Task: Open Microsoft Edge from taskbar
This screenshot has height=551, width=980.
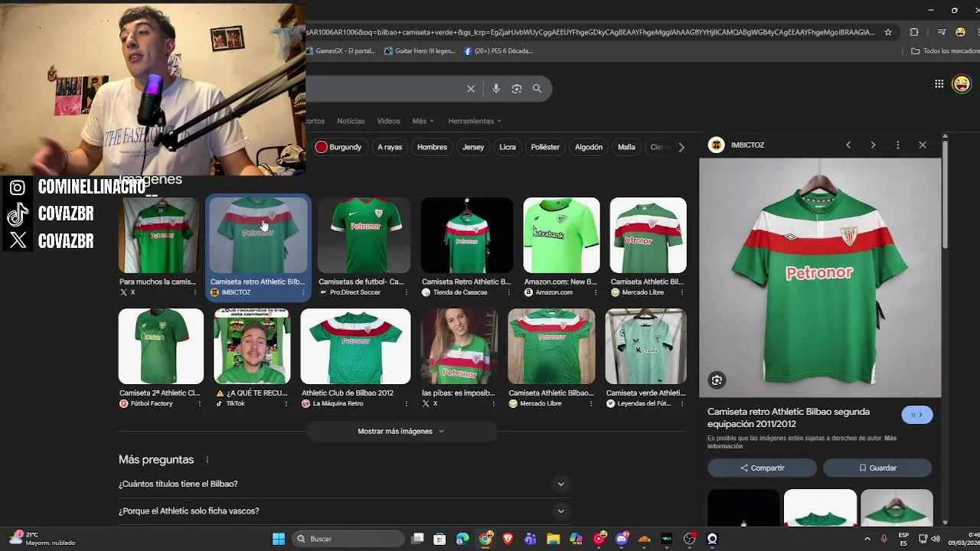Action: [x=462, y=539]
